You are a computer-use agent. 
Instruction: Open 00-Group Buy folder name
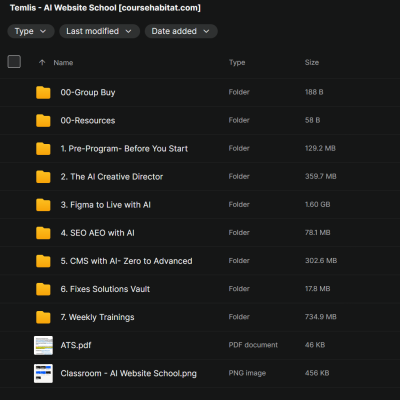(88, 92)
